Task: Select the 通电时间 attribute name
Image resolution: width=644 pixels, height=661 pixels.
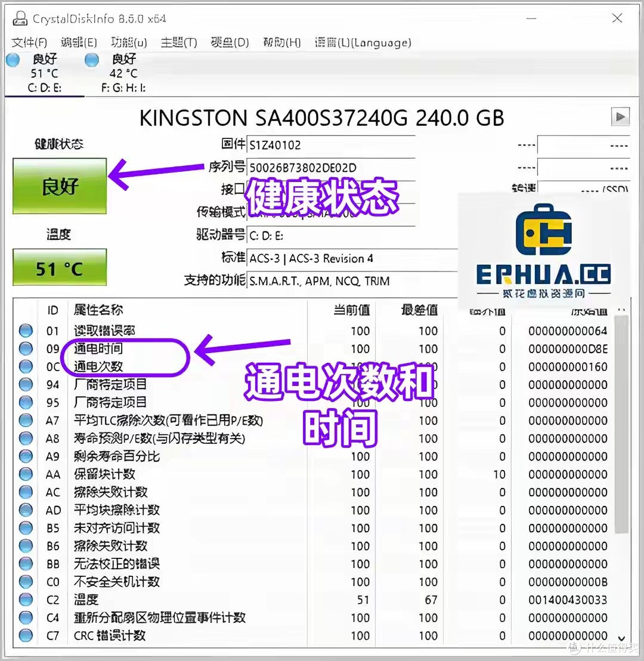Action: (98, 348)
